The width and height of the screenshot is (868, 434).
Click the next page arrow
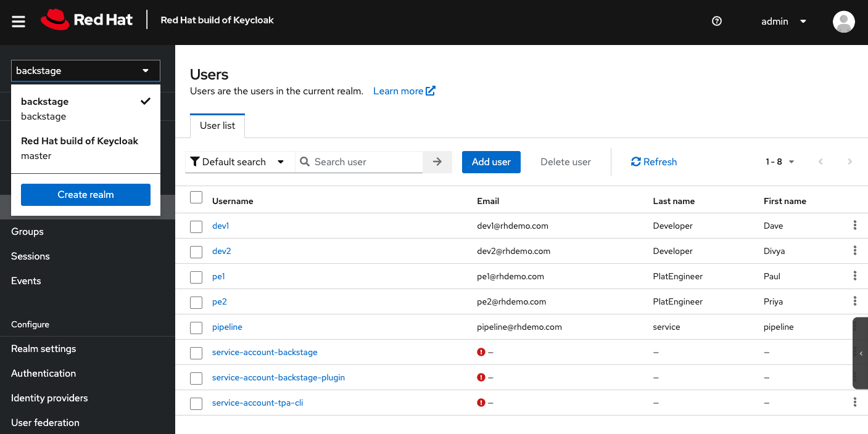[x=850, y=162]
